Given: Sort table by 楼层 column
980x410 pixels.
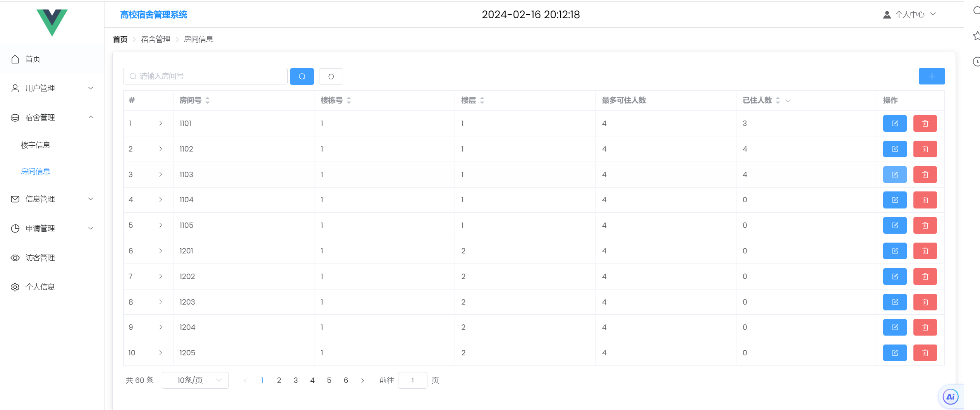Looking at the screenshot, I should (482, 100).
